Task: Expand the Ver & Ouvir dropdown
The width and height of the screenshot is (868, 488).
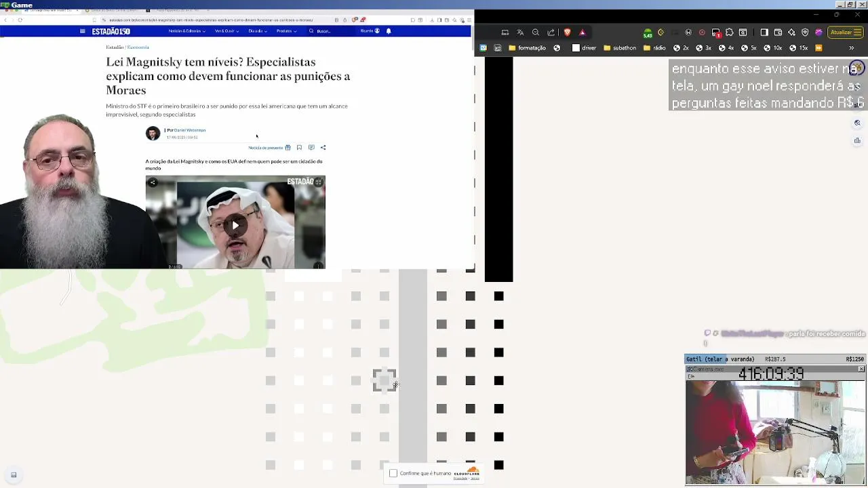Action: (x=226, y=31)
